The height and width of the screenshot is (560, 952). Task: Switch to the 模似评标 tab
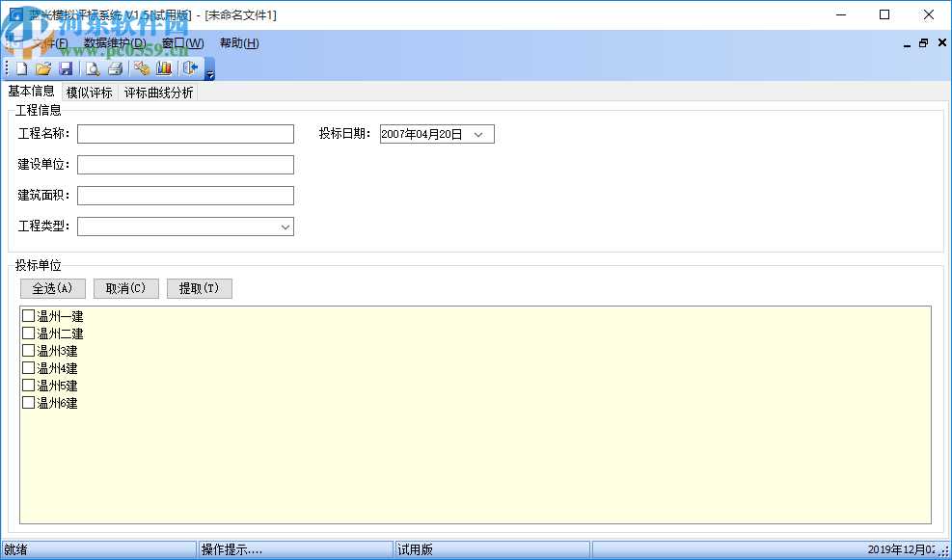click(x=89, y=91)
